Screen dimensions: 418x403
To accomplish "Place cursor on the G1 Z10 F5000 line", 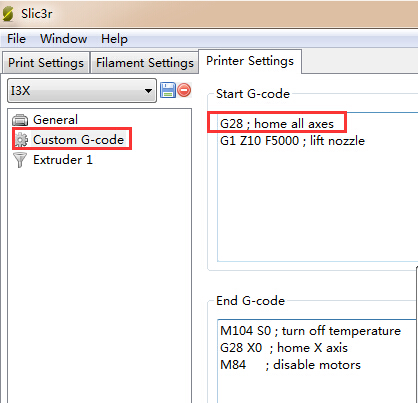I will point(292,141).
